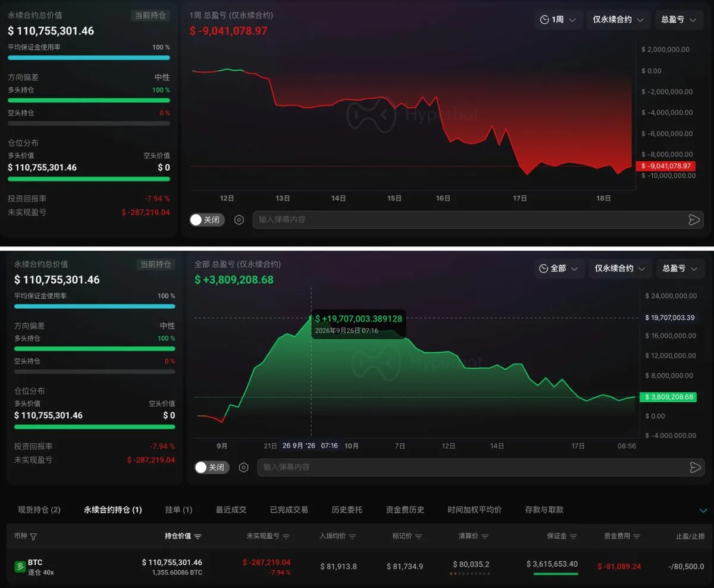Sort table by 标记价 column icon
This screenshot has height=588, width=714.
pos(418,536)
